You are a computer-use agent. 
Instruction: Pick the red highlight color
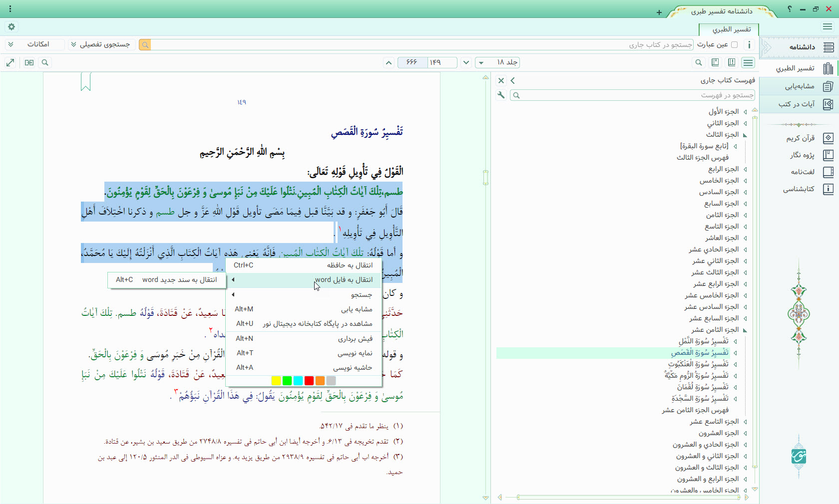click(309, 381)
